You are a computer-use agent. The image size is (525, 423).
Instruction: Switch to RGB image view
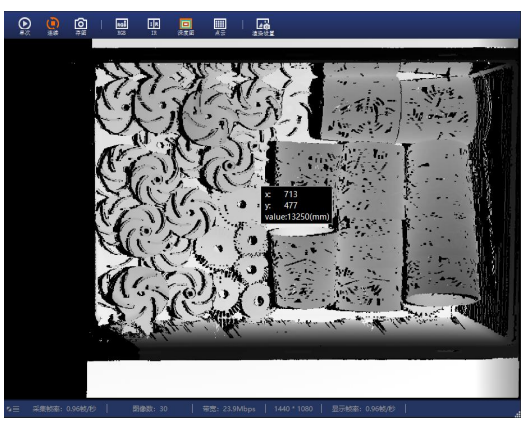(122, 26)
